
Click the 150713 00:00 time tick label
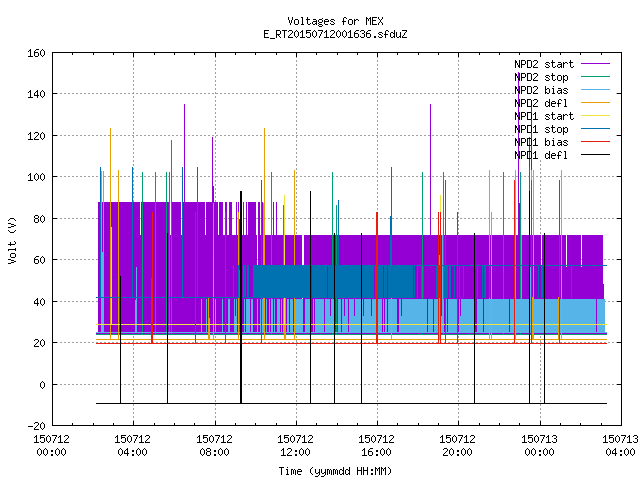coord(539,446)
